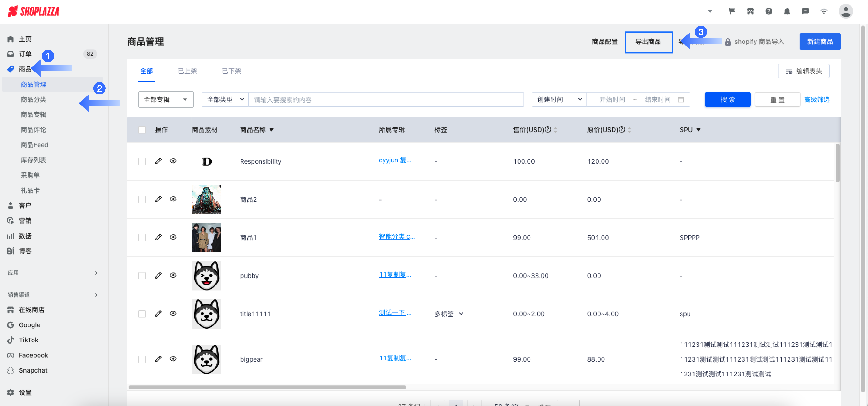868x406 pixels.
Task: Preview title11111 with eye icon
Action: pyautogui.click(x=173, y=313)
